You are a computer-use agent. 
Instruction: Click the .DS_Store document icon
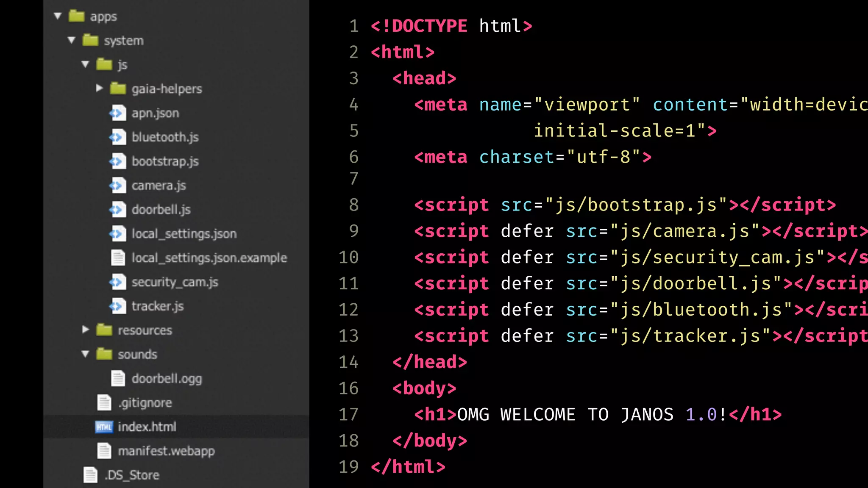[90, 475]
